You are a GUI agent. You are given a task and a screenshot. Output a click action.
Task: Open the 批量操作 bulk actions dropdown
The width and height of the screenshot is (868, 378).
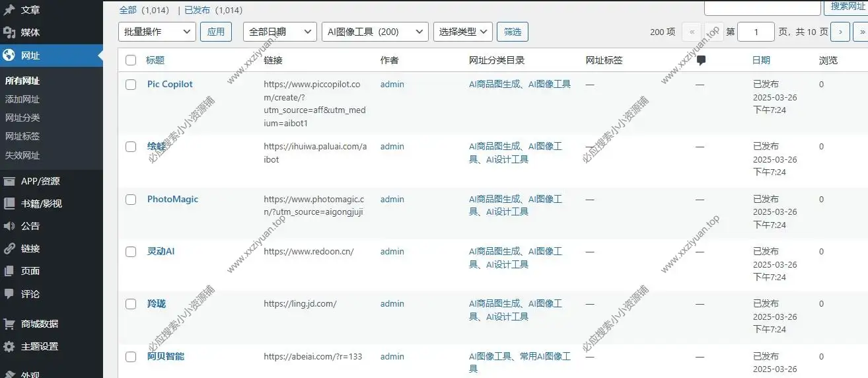(x=157, y=32)
